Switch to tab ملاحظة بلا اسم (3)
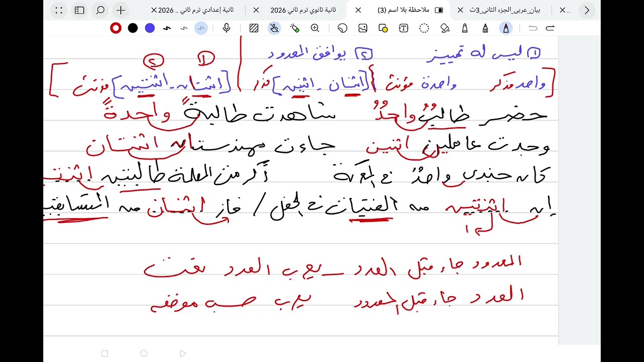 pos(404,10)
